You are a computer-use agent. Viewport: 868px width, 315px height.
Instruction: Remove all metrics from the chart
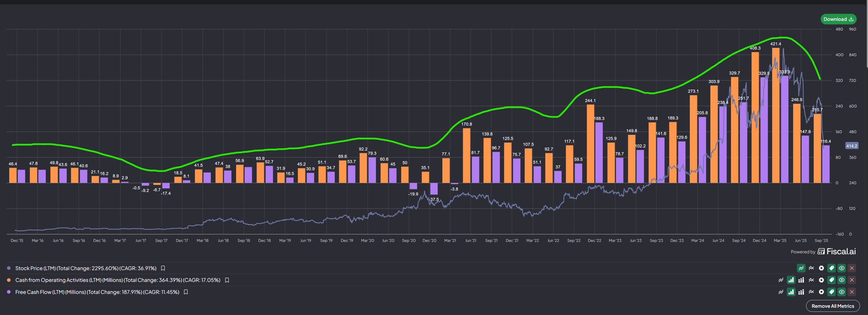click(x=832, y=306)
